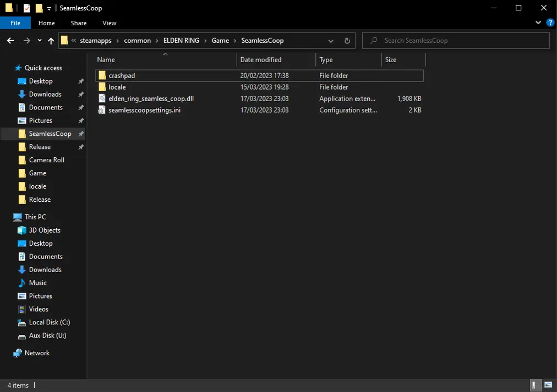This screenshot has width=557, height=392.
Task: Select This PC in navigation pane
Action: tap(35, 217)
